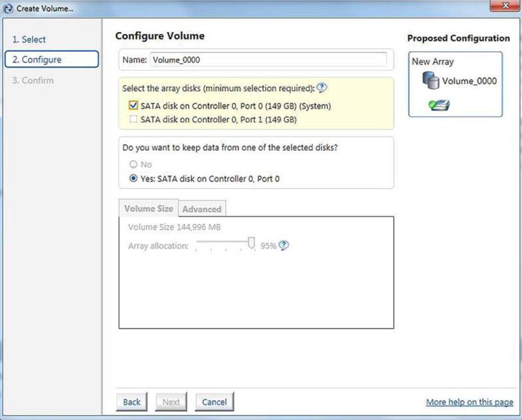Cancel the Create Volume wizard
The image size is (522, 420).
[x=215, y=402]
